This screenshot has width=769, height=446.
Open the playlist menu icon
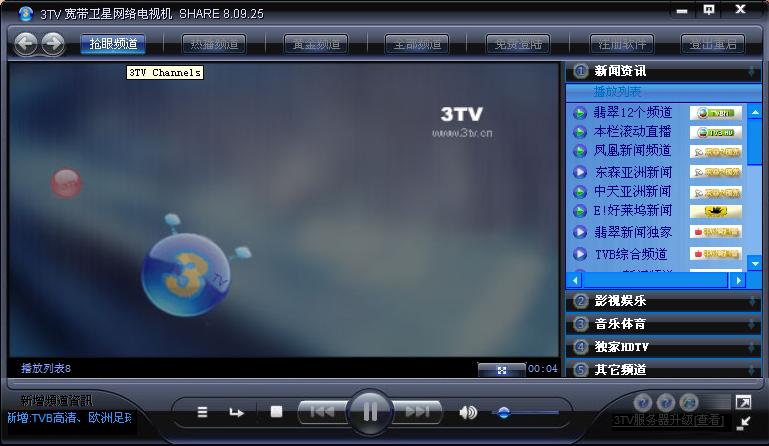point(203,412)
